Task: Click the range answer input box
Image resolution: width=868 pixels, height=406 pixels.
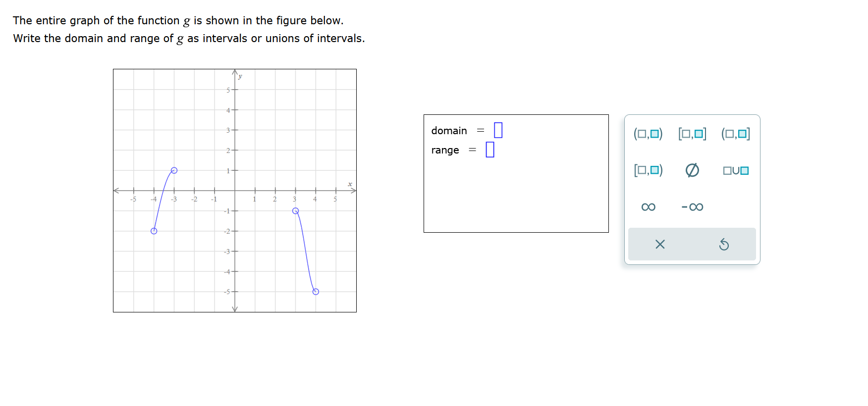Action: point(490,150)
